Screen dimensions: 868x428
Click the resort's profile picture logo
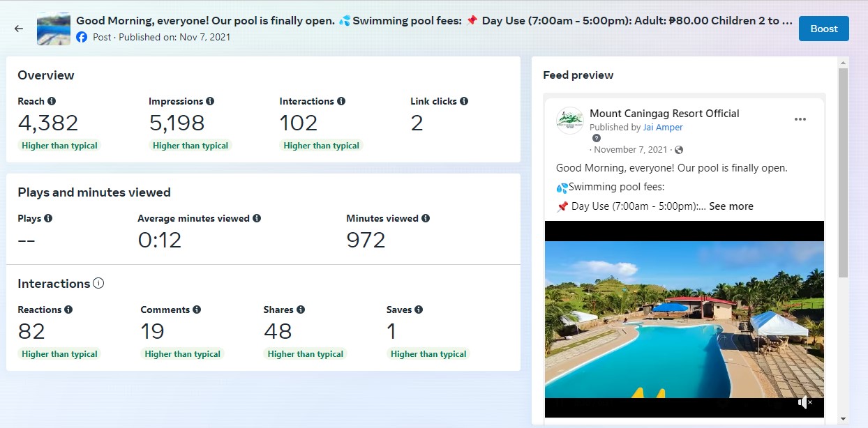tap(570, 121)
